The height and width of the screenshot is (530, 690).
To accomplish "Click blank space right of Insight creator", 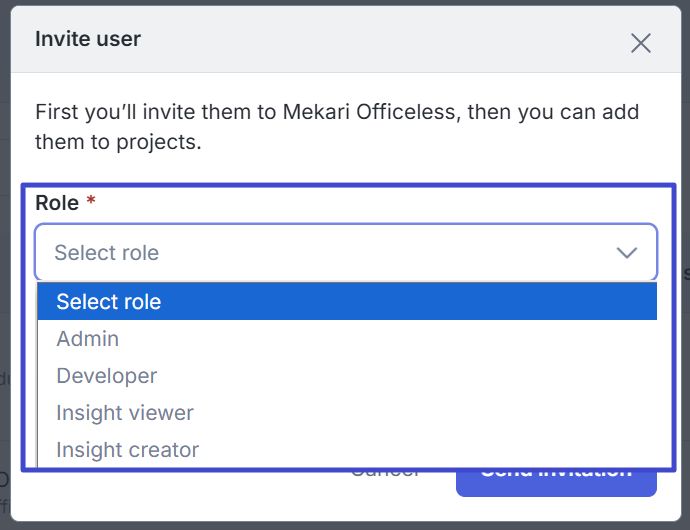I will (x=450, y=450).
